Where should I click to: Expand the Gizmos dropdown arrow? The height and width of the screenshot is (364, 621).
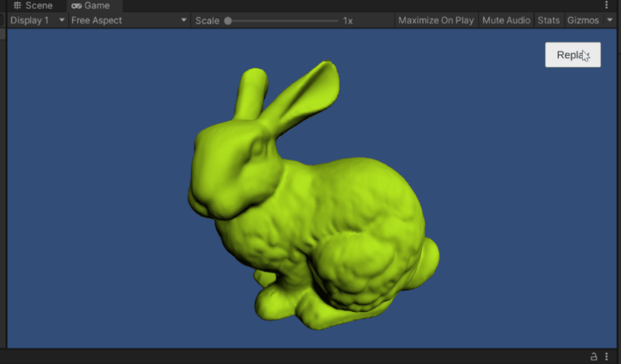coord(610,20)
